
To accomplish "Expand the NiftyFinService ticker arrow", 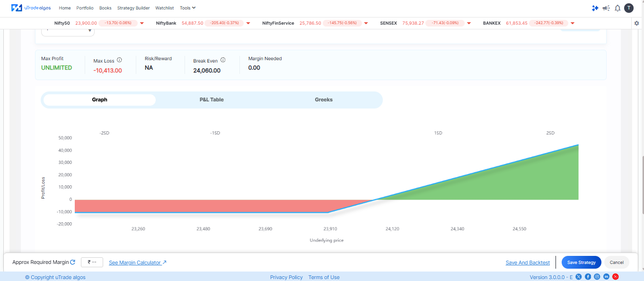I will pos(366,23).
